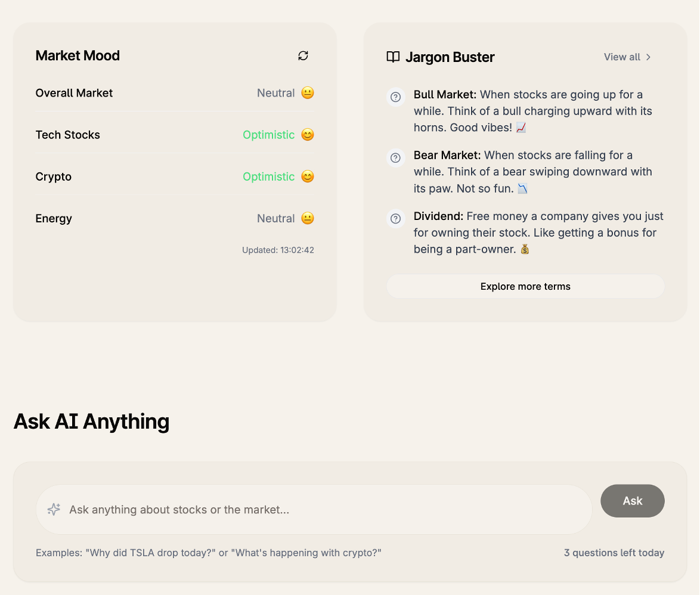Screen dimensions: 700x595
Task: Select the Overall Market row label
Action: point(74,93)
